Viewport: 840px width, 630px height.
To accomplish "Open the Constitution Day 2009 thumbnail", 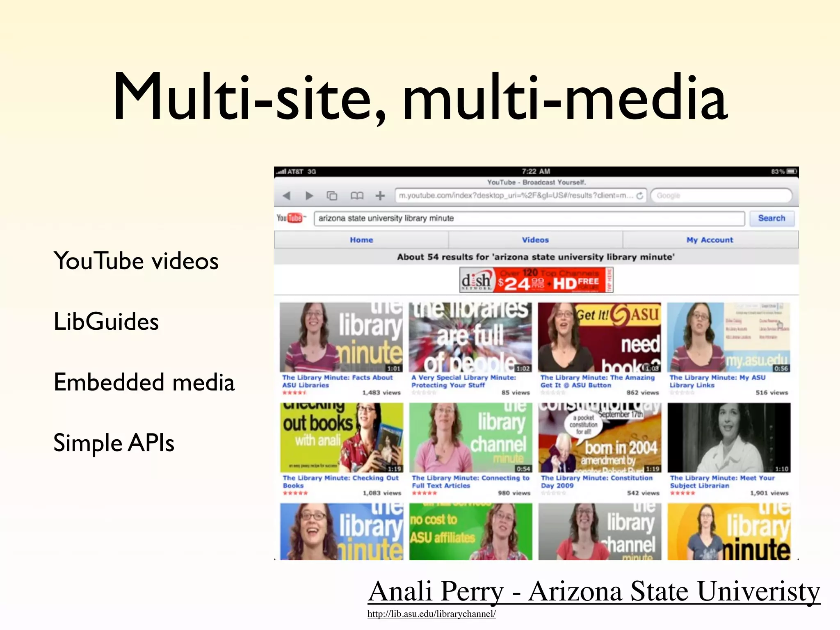I will click(x=600, y=438).
